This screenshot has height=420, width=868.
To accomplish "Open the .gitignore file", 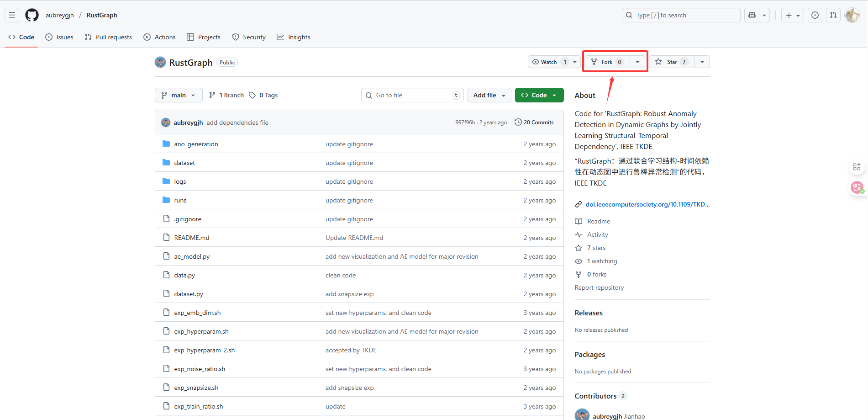I will [x=188, y=219].
